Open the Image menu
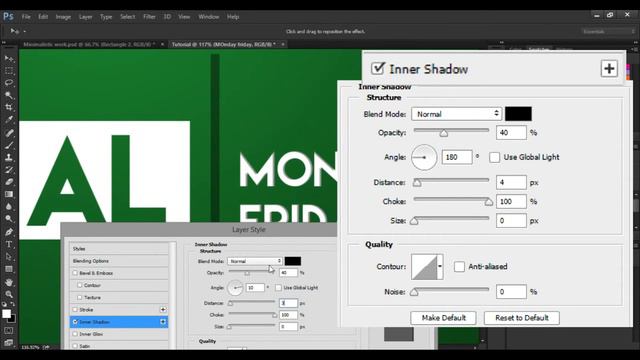640x360 pixels. coord(63,17)
